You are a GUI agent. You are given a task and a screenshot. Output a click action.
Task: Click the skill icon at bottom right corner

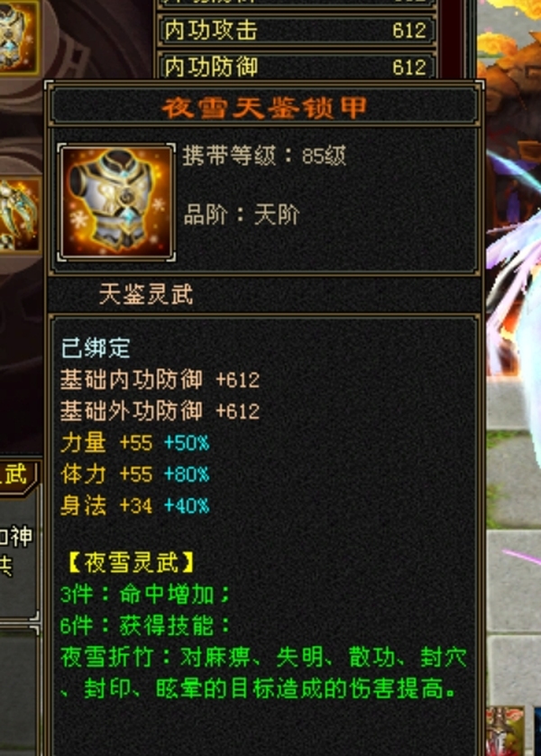click(x=505, y=731)
